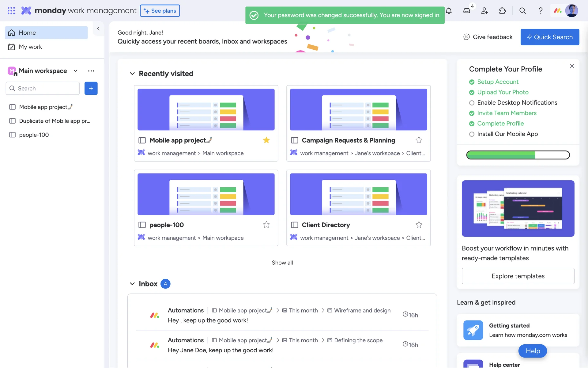This screenshot has height=368, width=588.
Task: Go to My work in the sidebar
Action: point(30,47)
